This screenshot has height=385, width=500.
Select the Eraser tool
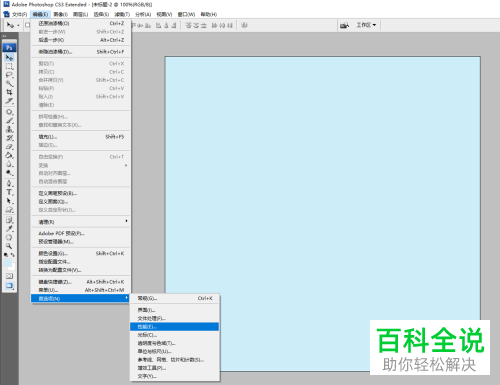click(9, 147)
